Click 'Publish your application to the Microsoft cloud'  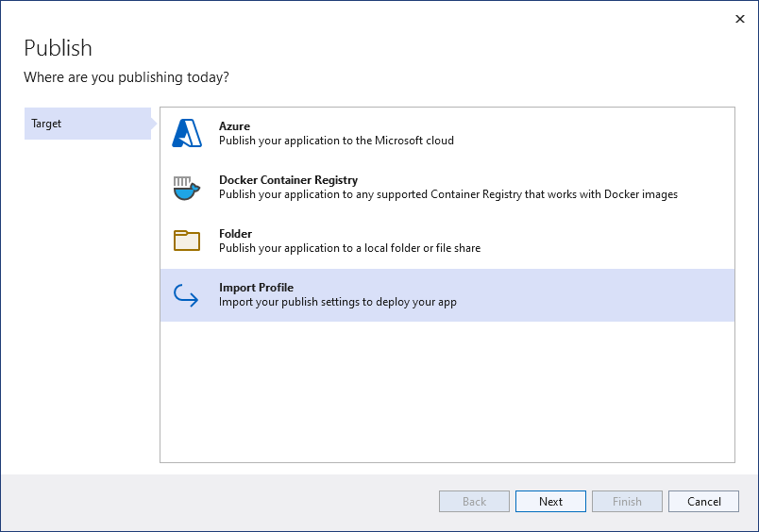pyautogui.click(x=336, y=141)
